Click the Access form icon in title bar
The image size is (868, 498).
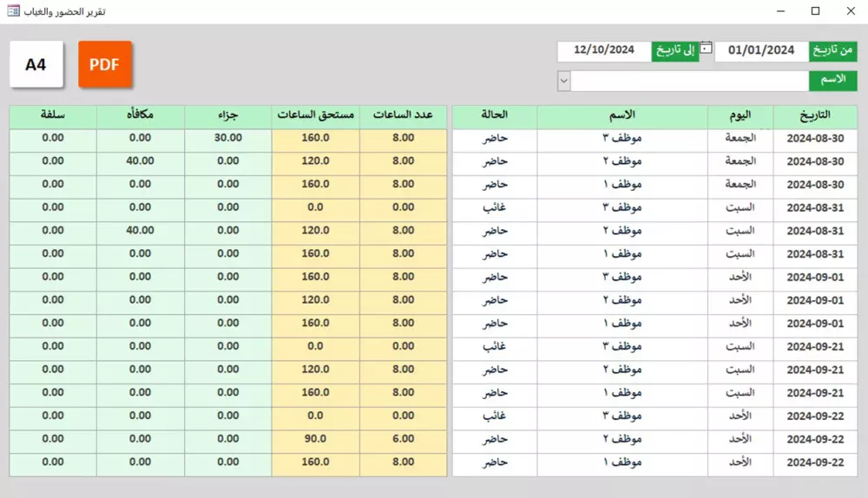[13, 10]
